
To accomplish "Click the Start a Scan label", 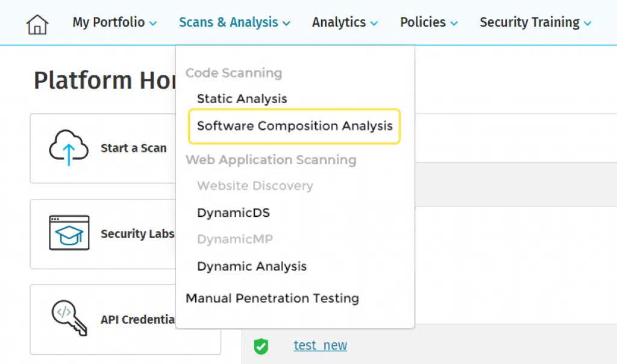I will point(134,148).
